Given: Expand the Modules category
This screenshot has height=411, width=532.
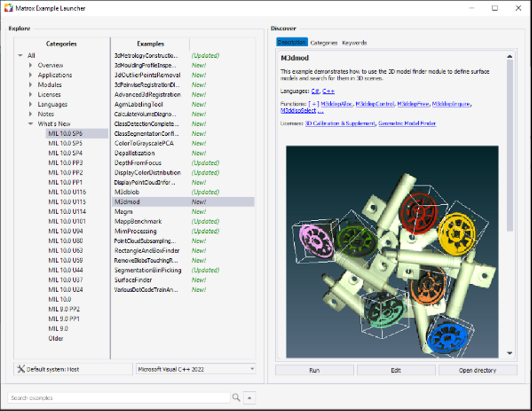Looking at the screenshot, I should 31,85.
